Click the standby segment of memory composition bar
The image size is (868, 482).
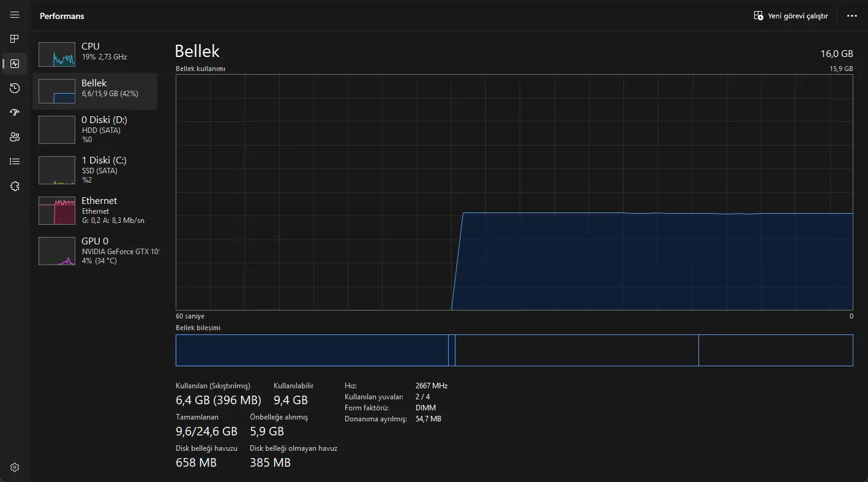tap(577, 350)
